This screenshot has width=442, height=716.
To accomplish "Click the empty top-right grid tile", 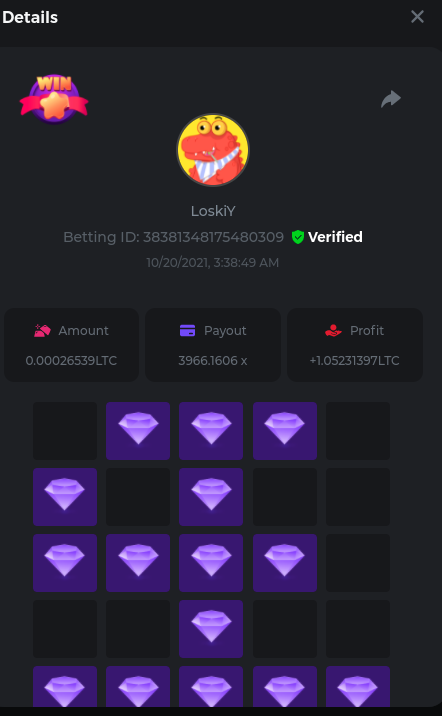I will tap(358, 431).
